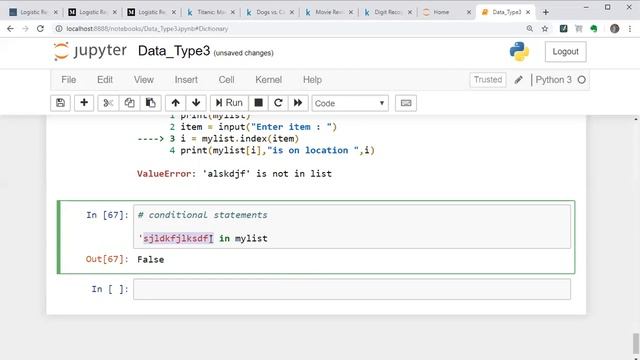Open the Help menu
The image size is (640, 360).
pyautogui.click(x=312, y=80)
